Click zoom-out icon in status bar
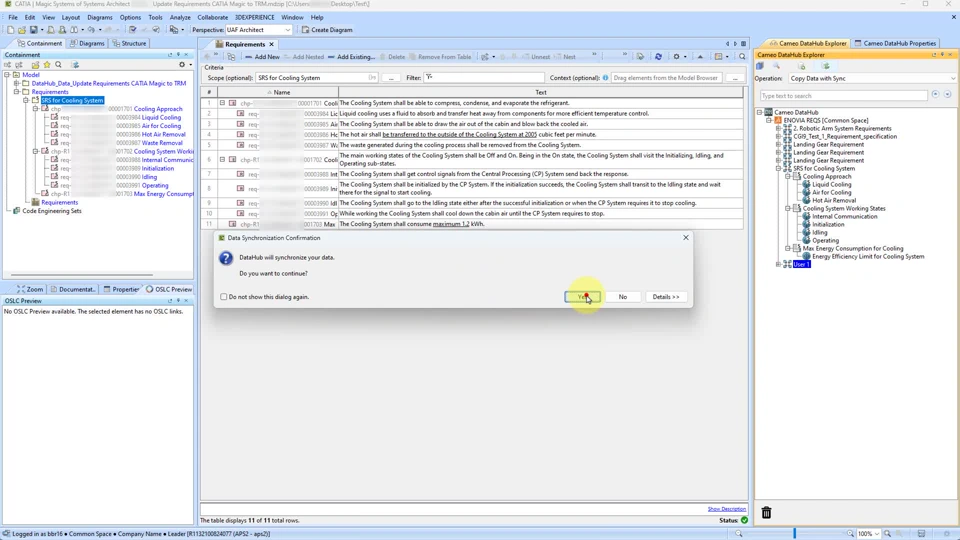Image resolution: width=960 pixels, height=540 pixels. [738, 534]
